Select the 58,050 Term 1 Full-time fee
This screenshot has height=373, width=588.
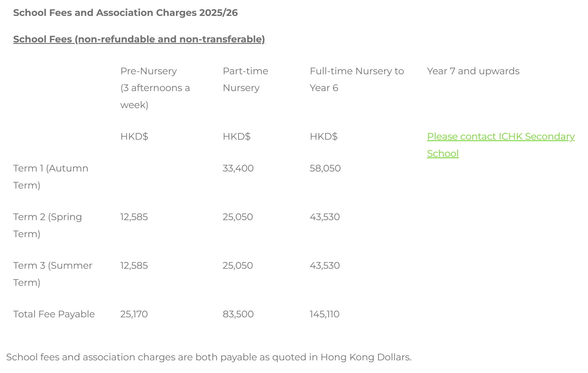325,168
